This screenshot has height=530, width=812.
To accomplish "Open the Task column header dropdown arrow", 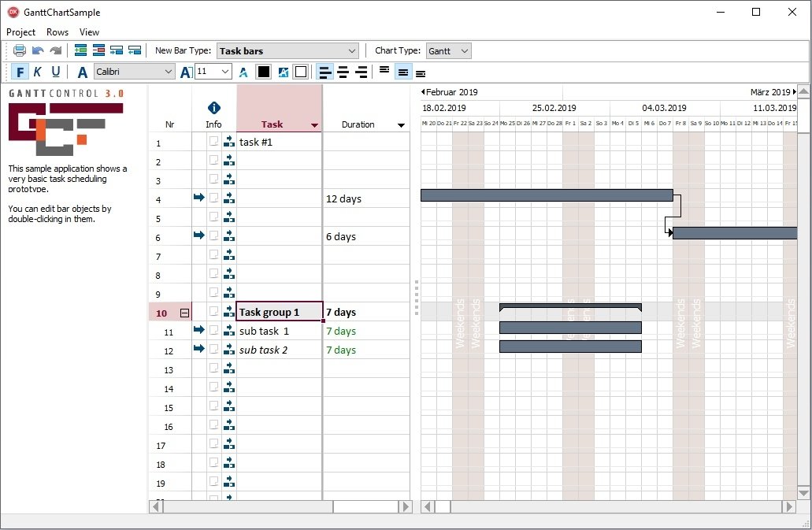I will (x=314, y=125).
